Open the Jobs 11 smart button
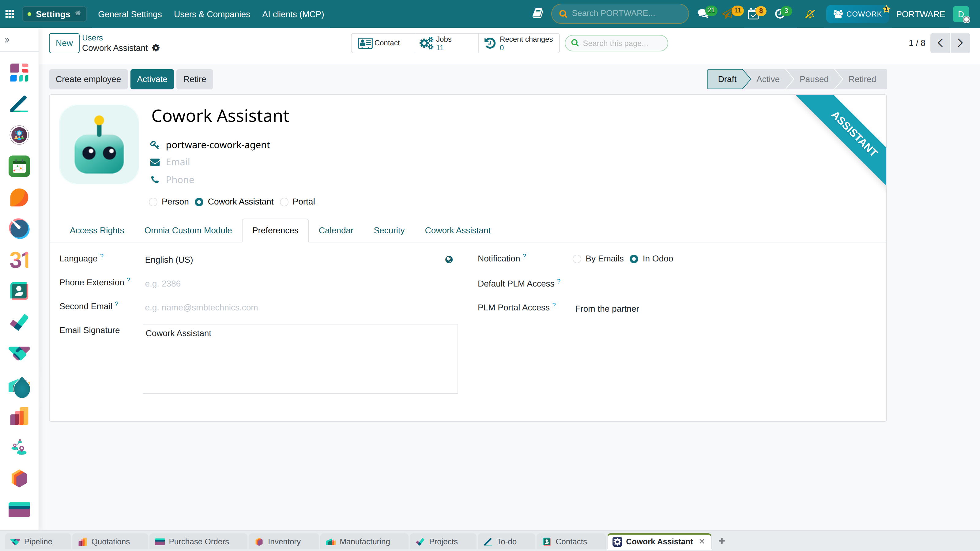This screenshot has height=551, width=980. coord(446,43)
